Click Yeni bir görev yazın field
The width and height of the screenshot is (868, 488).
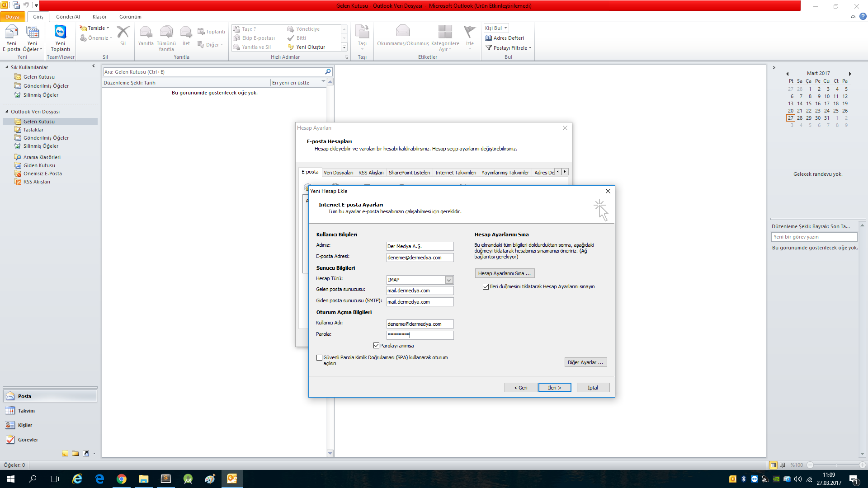[814, 237]
